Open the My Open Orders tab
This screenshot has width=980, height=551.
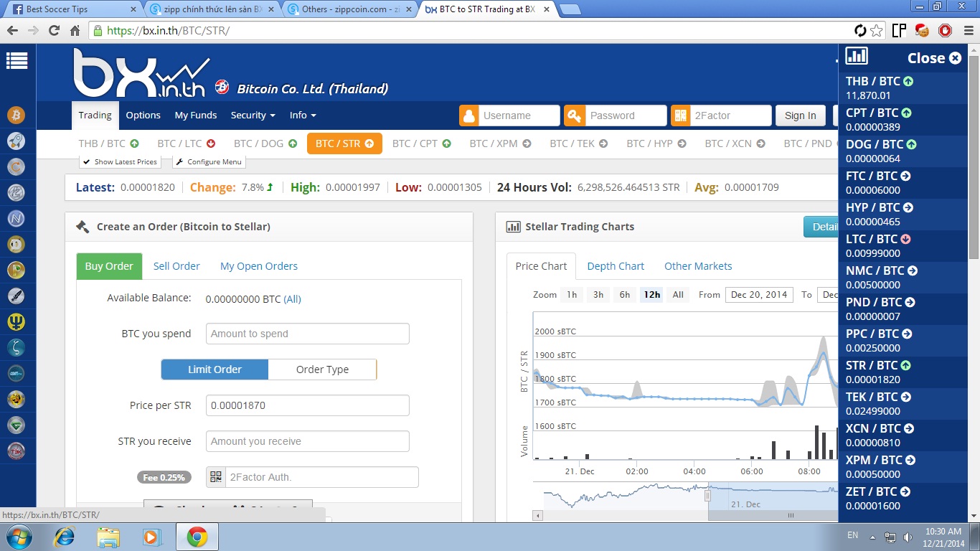tap(259, 266)
